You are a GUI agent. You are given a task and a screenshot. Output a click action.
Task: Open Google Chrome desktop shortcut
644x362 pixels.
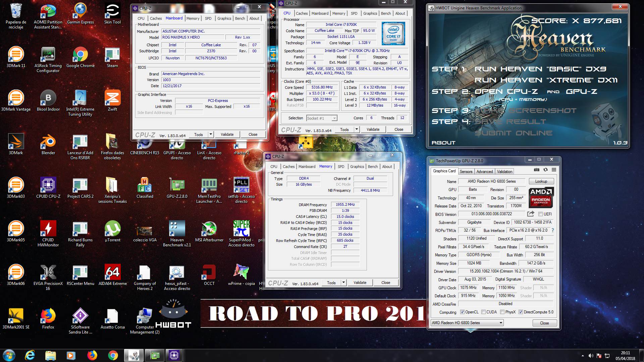tap(80, 57)
